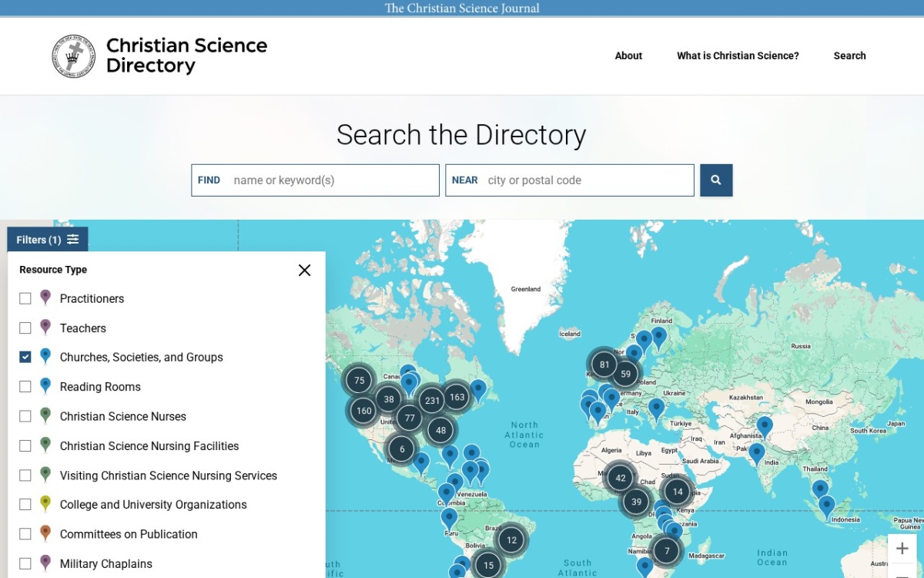Viewport: 924px width, 578px height.
Task: Close the Resource Type filter panel
Action: (x=304, y=270)
